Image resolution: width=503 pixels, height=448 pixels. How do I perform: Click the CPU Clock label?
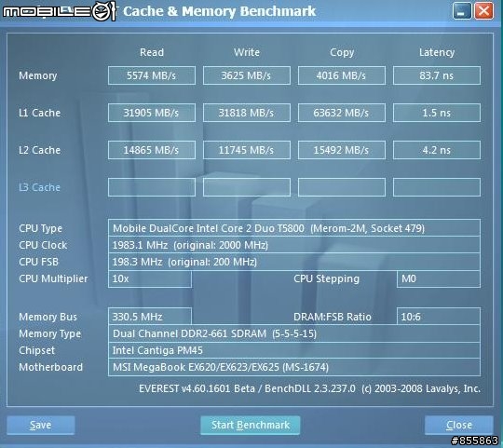[43, 245]
